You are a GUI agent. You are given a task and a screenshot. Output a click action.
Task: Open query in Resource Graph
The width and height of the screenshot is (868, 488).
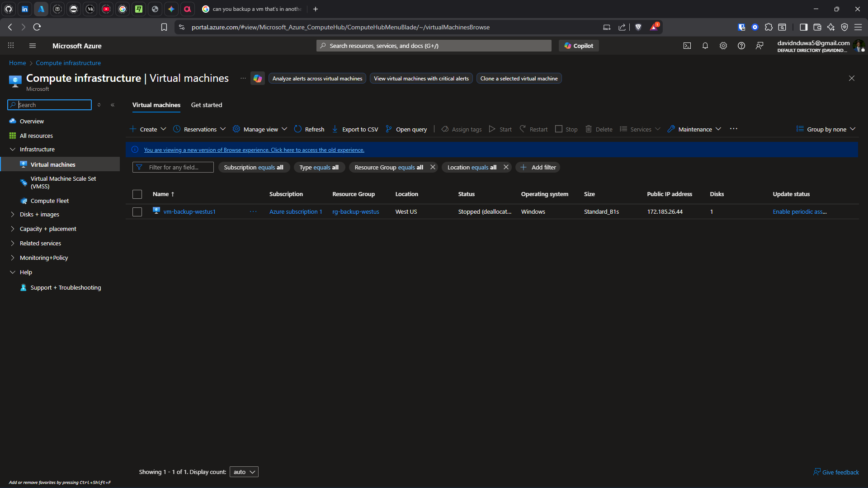click(406, 129)
